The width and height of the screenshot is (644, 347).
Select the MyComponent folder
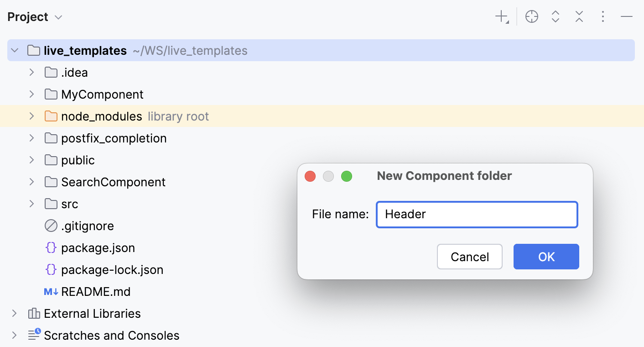click(102, 94)
